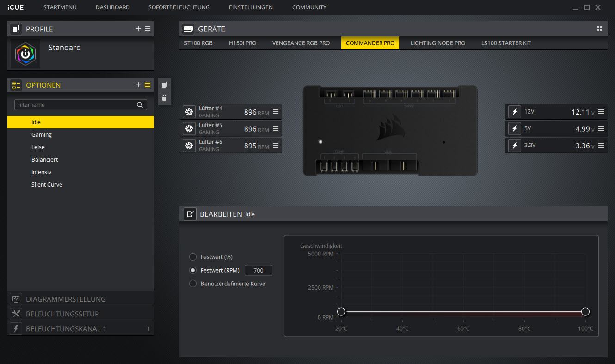The width and height of the screenshot is (615, 364).
Task: Switch to the LIGHTING NODE PRO tab
Action: [x=438, y=43]
